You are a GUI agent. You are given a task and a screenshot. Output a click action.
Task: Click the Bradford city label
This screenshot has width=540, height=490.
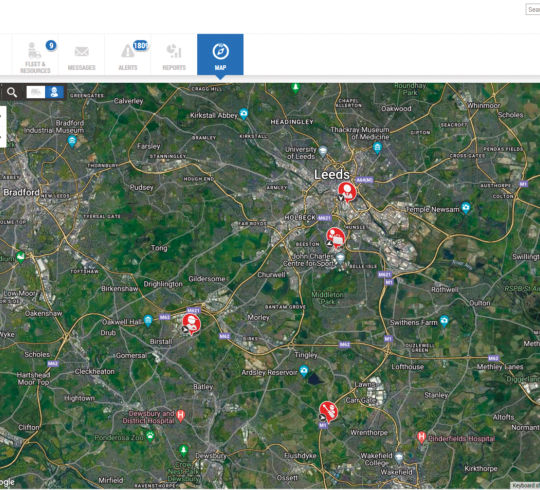point(21,192)
